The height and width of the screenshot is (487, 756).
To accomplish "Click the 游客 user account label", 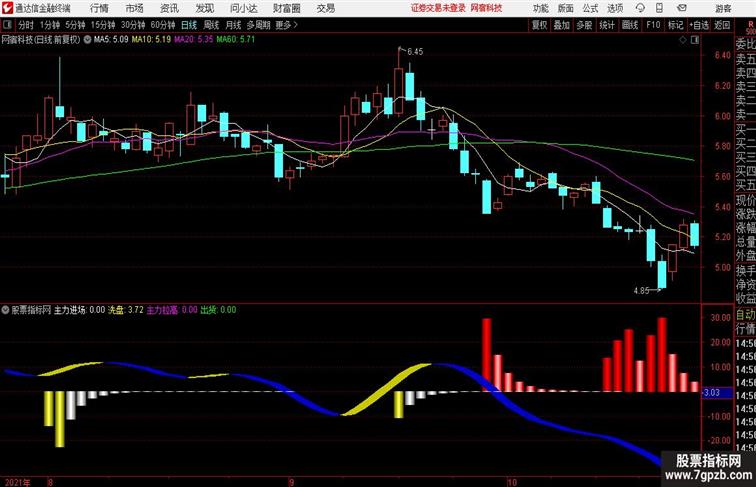I will click(723, 8).
